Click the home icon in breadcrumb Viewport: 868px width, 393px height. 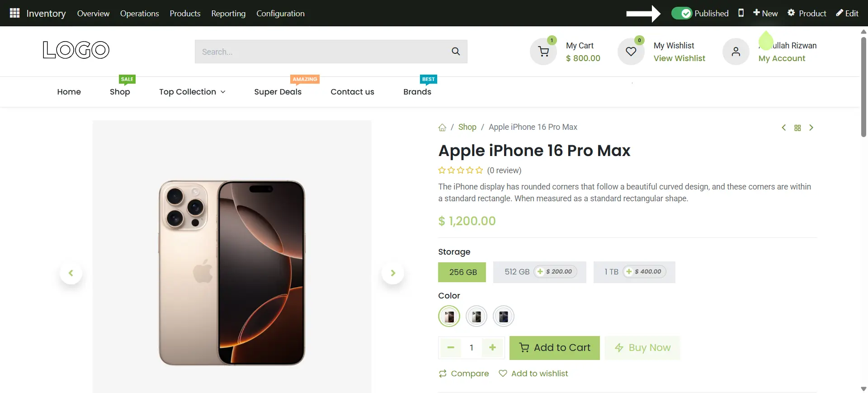(442, 128)
